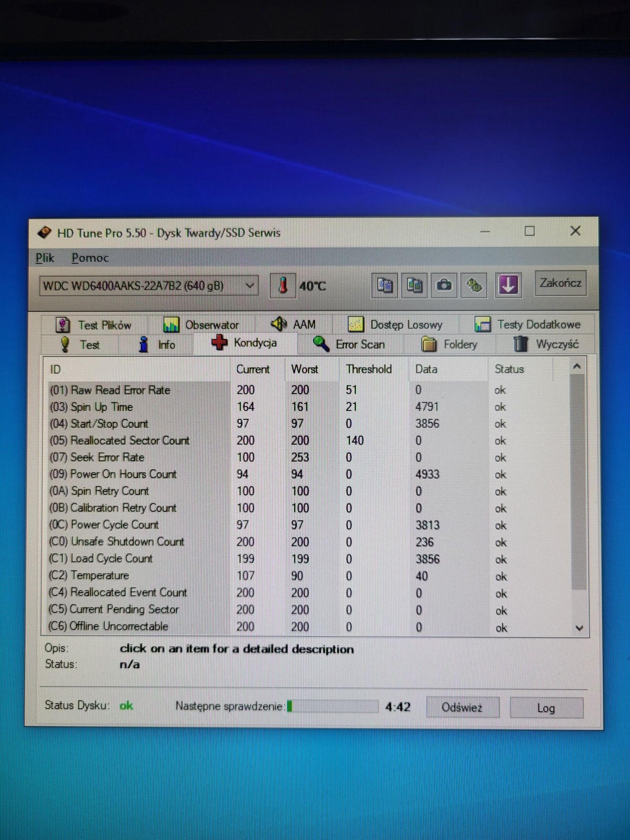Switch to the Obserwator tab

(x=201, y=325)
